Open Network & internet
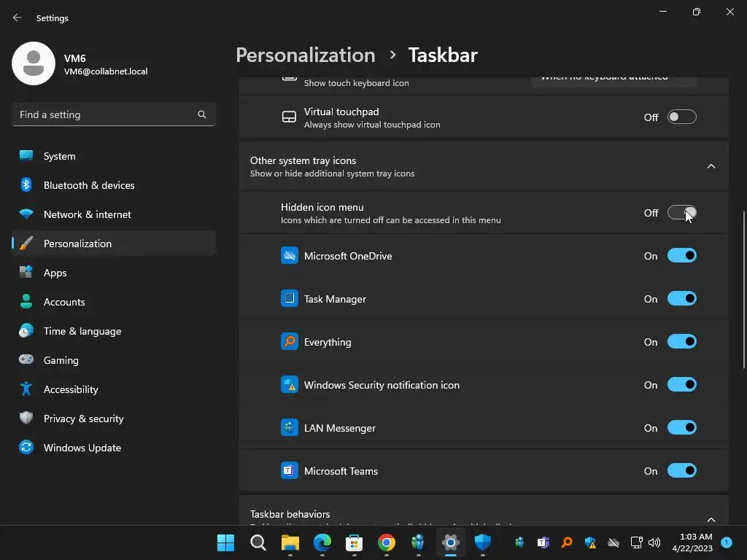Viewport: 747px width, 560px height. point(114,214)
